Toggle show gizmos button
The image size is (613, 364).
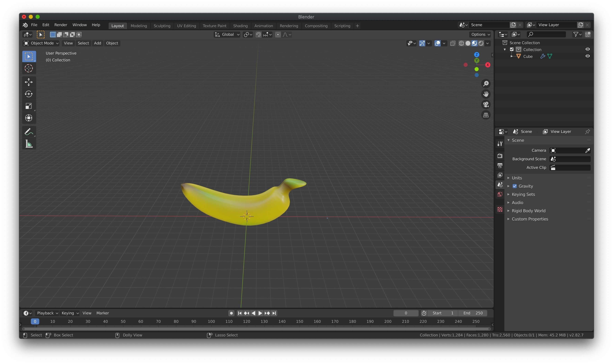[x=422, y=43]
